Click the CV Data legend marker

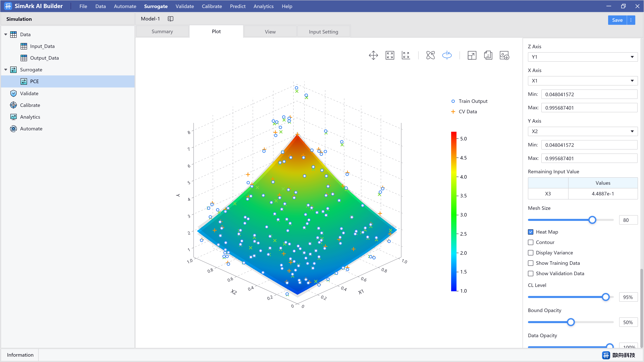453,112
